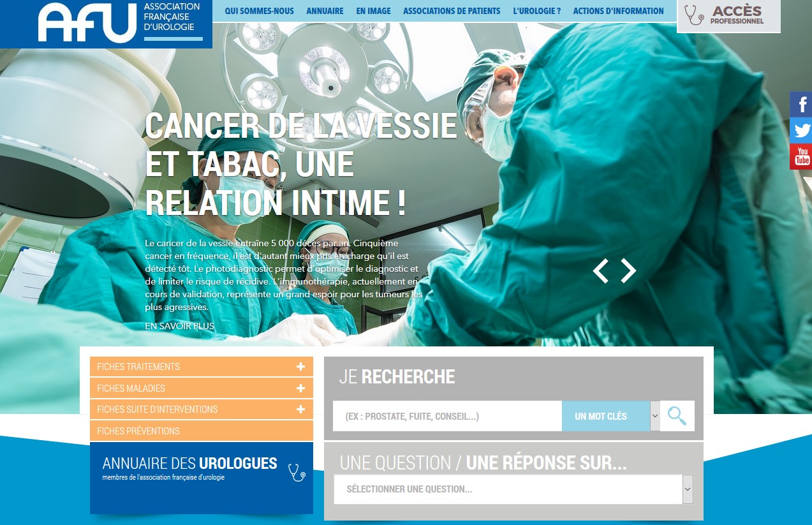812x525 pixels.
Task: Open Annuaire menu item
Action: [325, 11]
